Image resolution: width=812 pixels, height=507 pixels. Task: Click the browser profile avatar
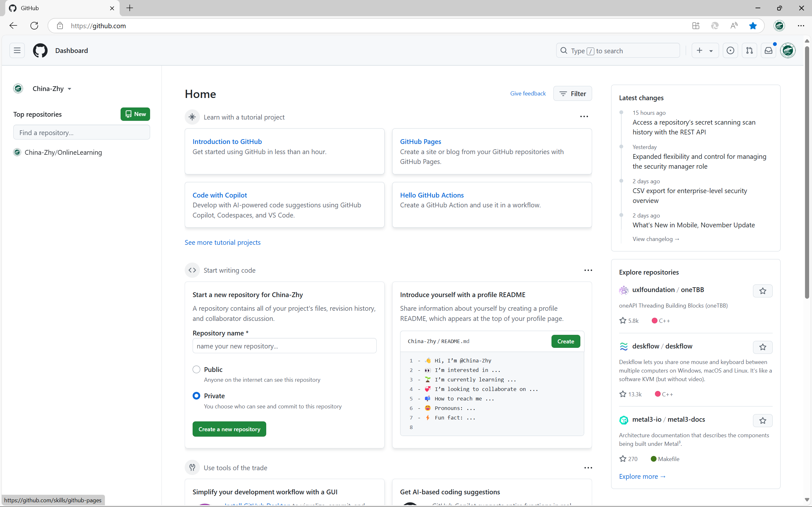pos(779,26)
